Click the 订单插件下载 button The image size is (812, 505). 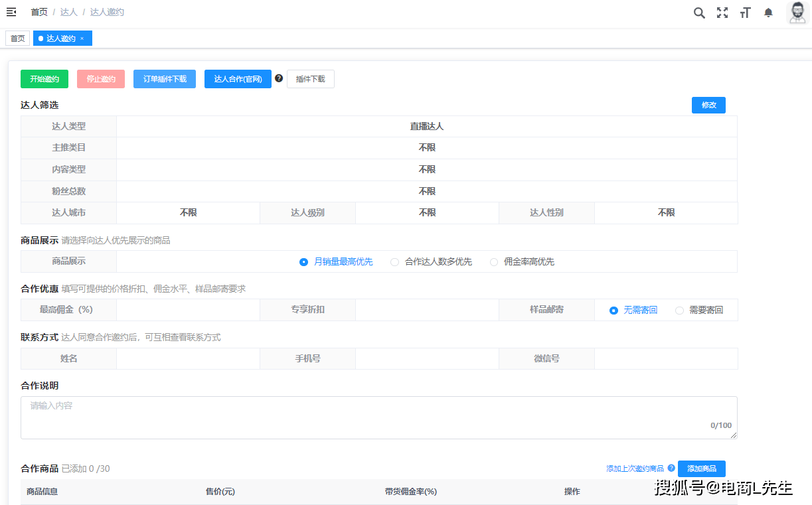(x=165, y=79)
